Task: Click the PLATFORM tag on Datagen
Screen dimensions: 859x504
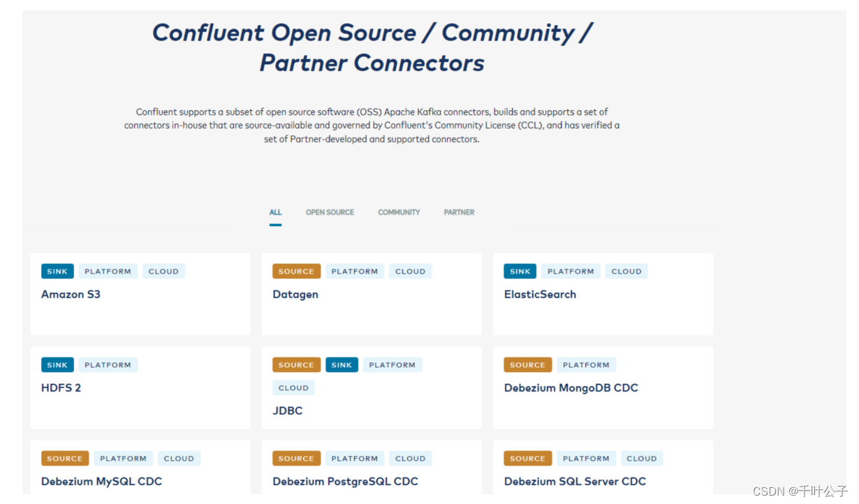Action: (x=355, y=272)
